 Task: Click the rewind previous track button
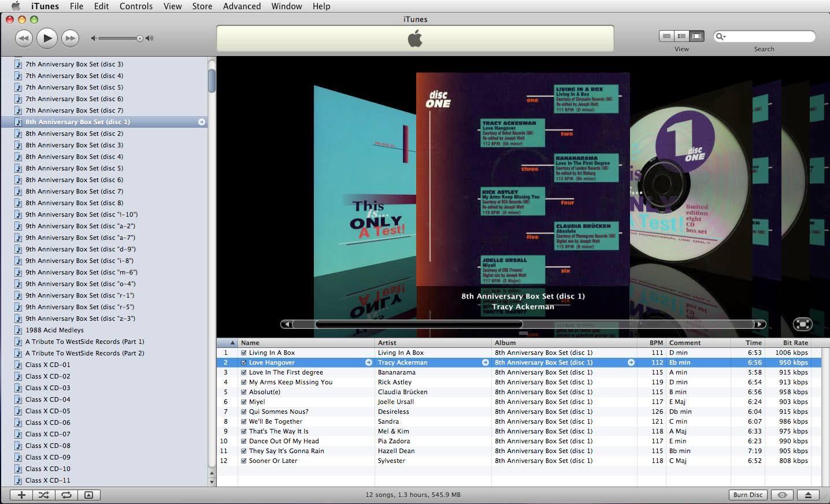coord(24,38)
